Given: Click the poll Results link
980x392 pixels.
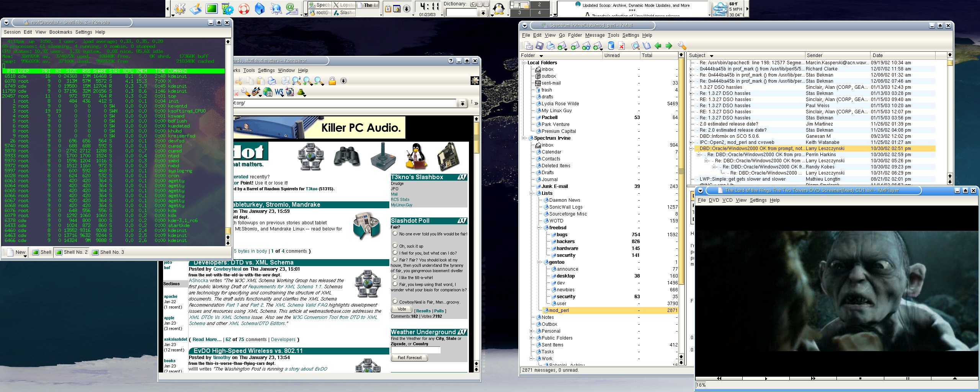Looking at the screenshot, I should point(423,311).
